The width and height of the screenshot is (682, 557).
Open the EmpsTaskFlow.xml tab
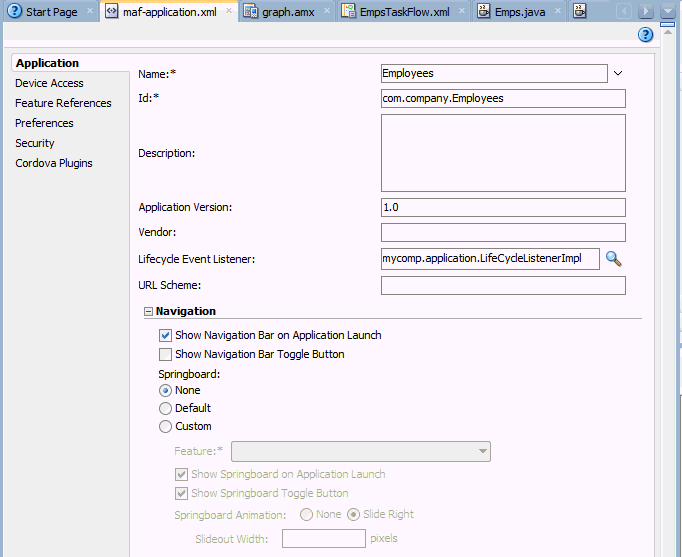(x=405, y=12)
